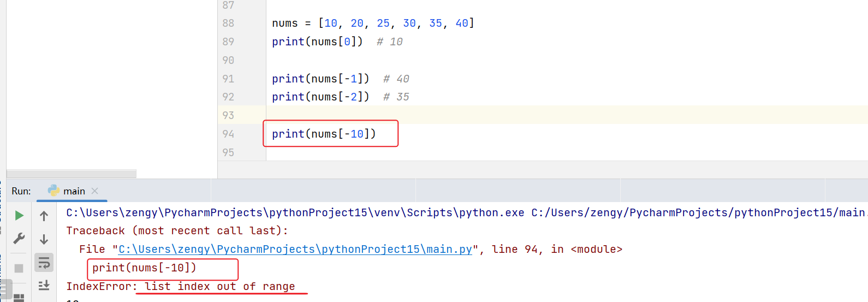Click line number 88 in the gutter

[x=228, y=23]
